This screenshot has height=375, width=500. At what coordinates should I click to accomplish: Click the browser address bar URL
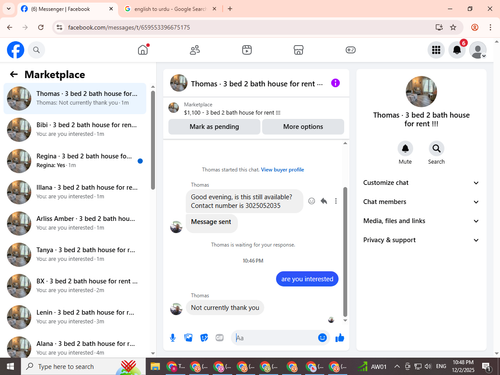[x=129, y=27]
